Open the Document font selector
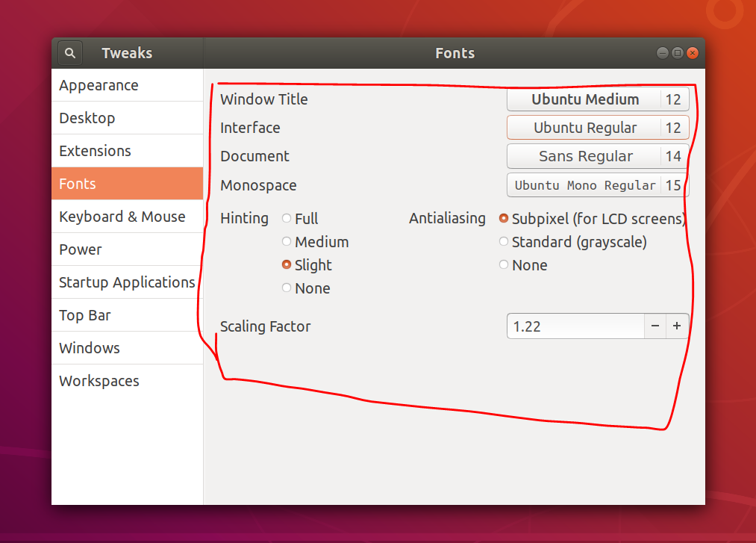756x543 pixels. click(x=597, y=156)
